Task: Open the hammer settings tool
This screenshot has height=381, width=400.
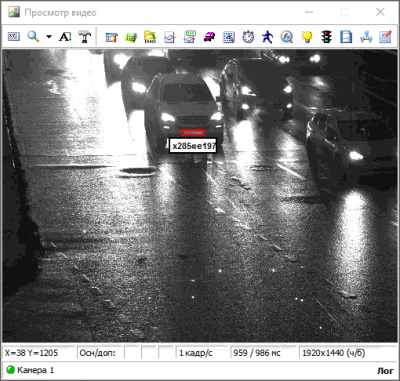Action: tap(85, 36)
